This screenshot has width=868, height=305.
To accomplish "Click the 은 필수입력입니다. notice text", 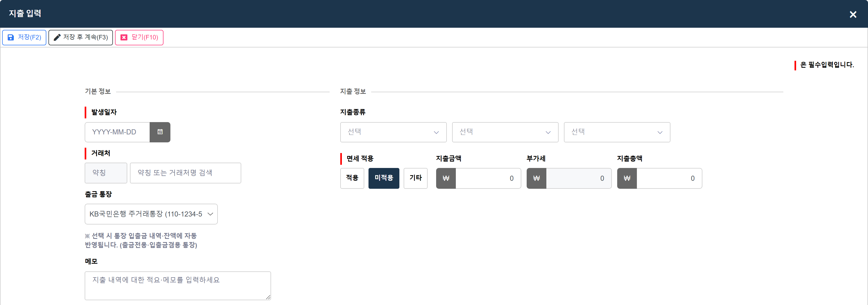I will tap(827, 65).
